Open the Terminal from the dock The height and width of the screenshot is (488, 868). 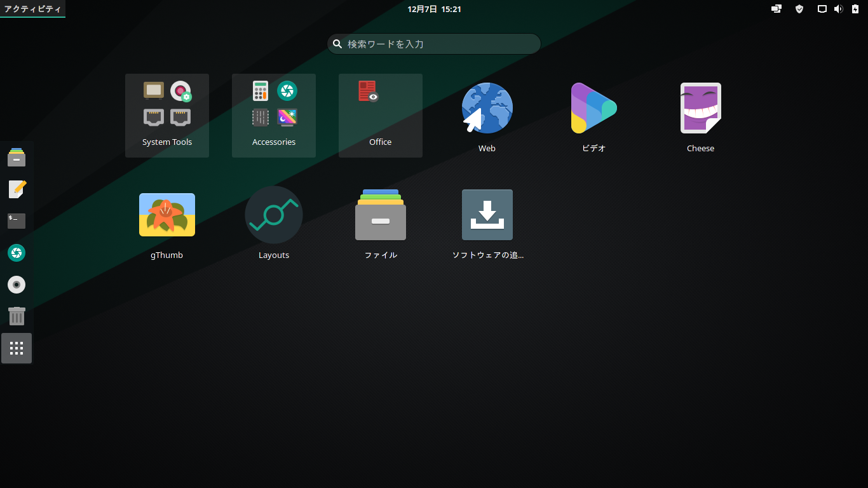pos(17,221)
